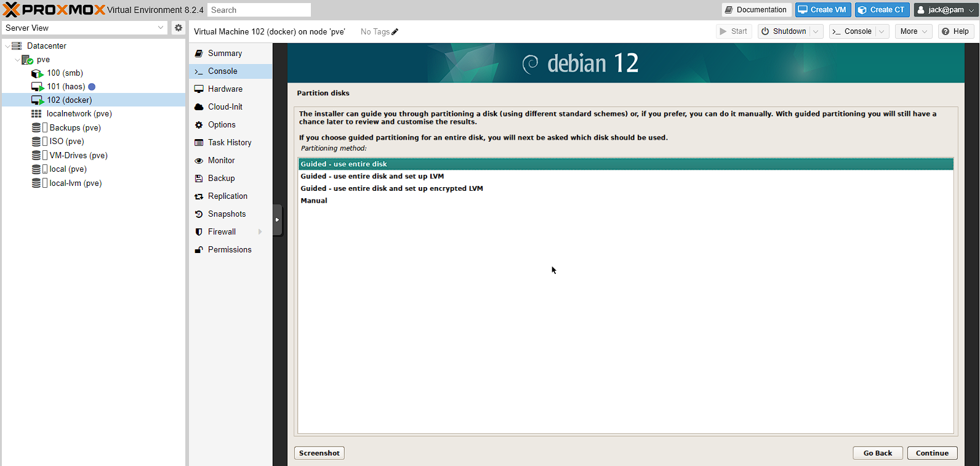Click the 100 (smb) container icon

[37, 73]
